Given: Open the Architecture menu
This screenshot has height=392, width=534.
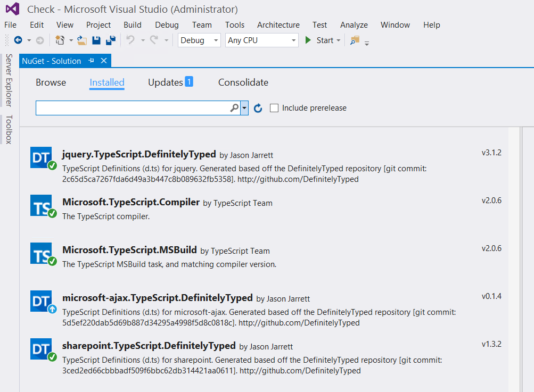Looking at the screenshot, I should coord(278,25).
